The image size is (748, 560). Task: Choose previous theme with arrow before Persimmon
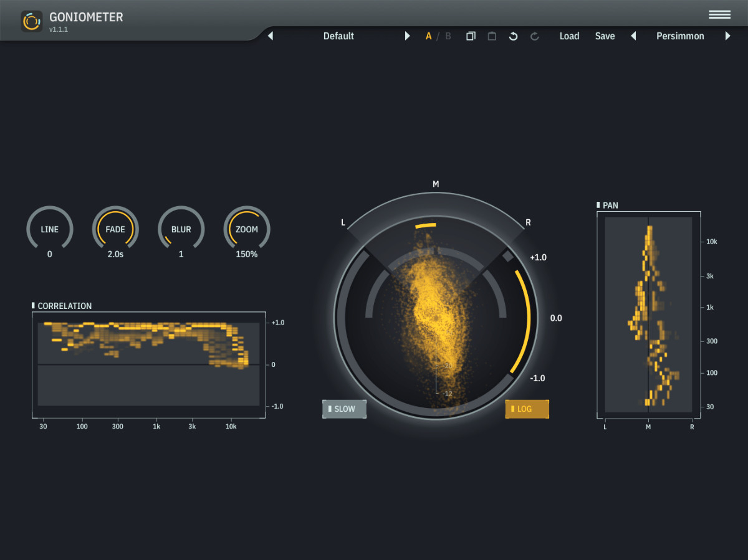pos(633,36)
